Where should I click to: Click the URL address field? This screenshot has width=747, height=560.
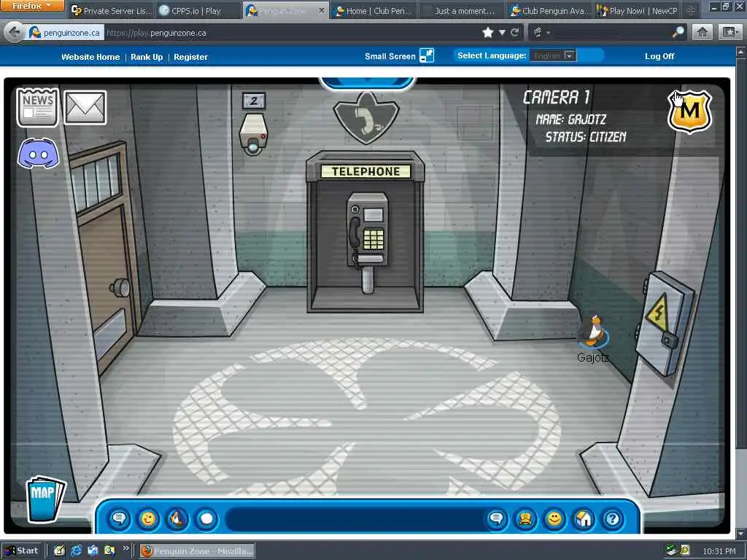click(290, 33)
